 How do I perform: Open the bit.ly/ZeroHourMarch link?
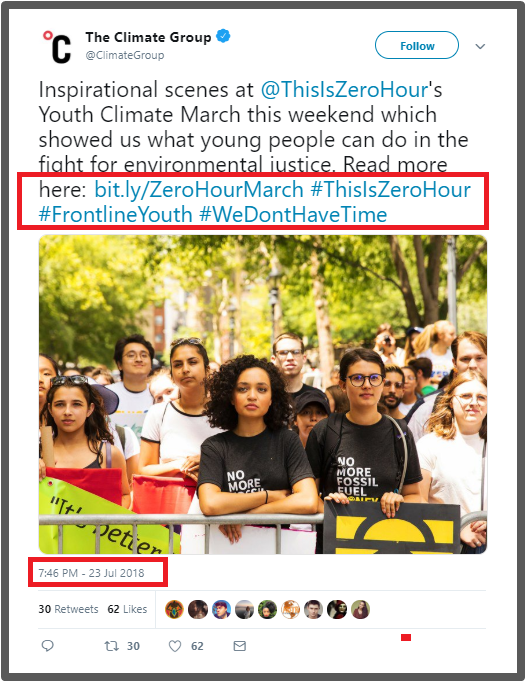(x=199, y=190)
